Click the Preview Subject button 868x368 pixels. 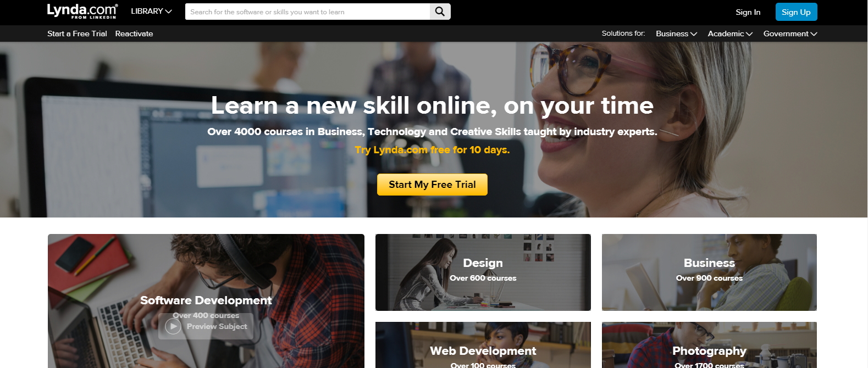(x=206, y=326)
